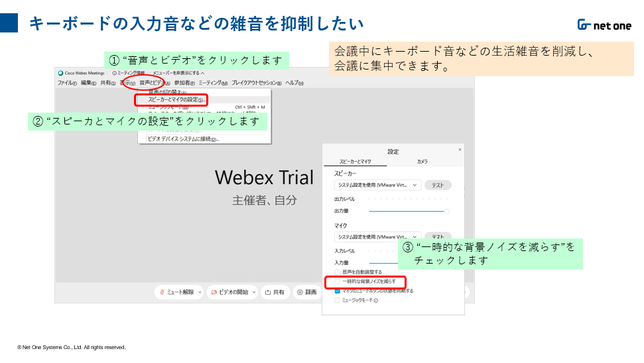Open ミーティング情報 info in title bar
The image size is (644, 363).
129,73
